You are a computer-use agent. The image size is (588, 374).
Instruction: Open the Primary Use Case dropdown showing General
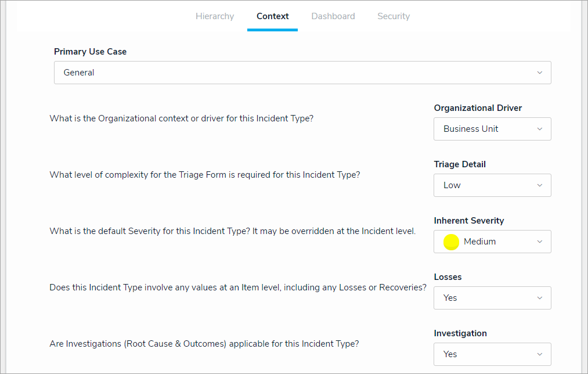pyautogui.click(x=302, y=73)
